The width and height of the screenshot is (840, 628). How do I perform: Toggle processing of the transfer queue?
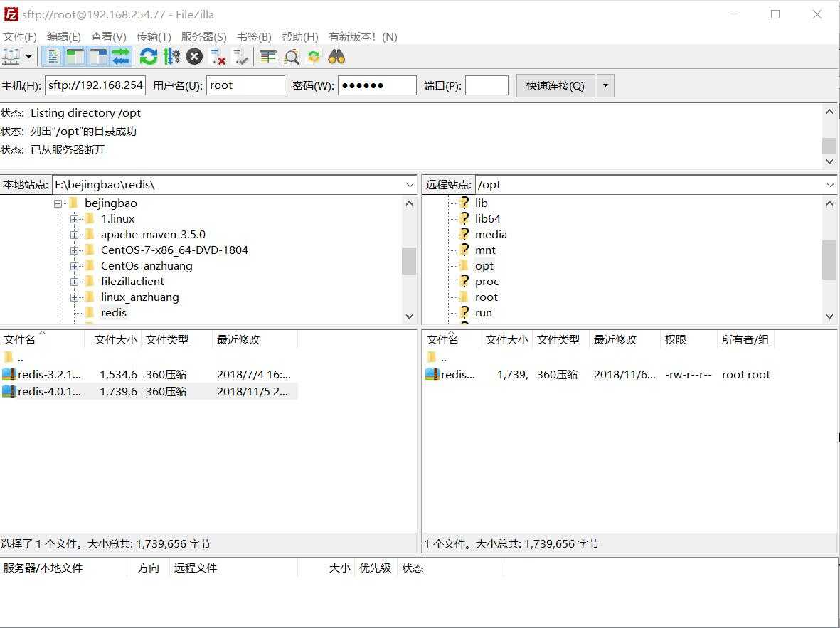click(x=171, y=56)
